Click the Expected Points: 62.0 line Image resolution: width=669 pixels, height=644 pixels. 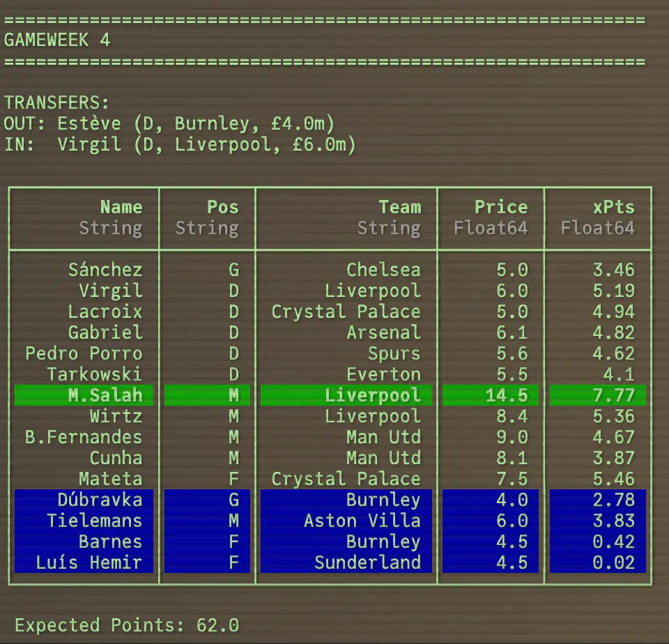127,625
